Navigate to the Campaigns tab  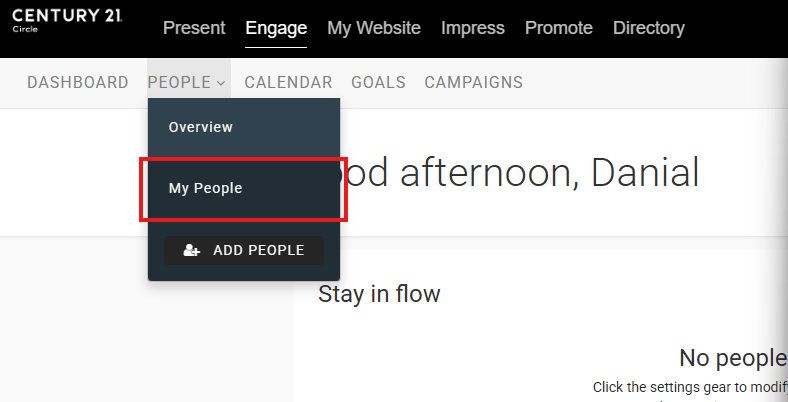(x=473, y=82)
